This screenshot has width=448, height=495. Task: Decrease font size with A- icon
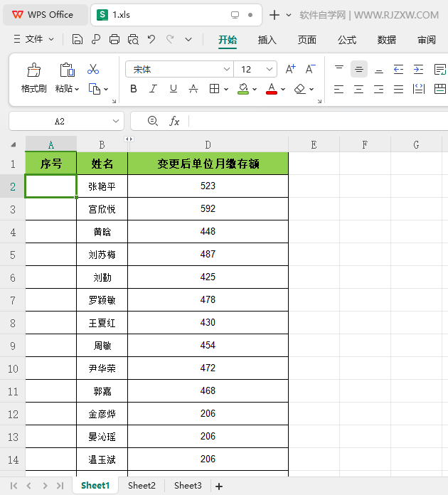(x=311, y=69)
